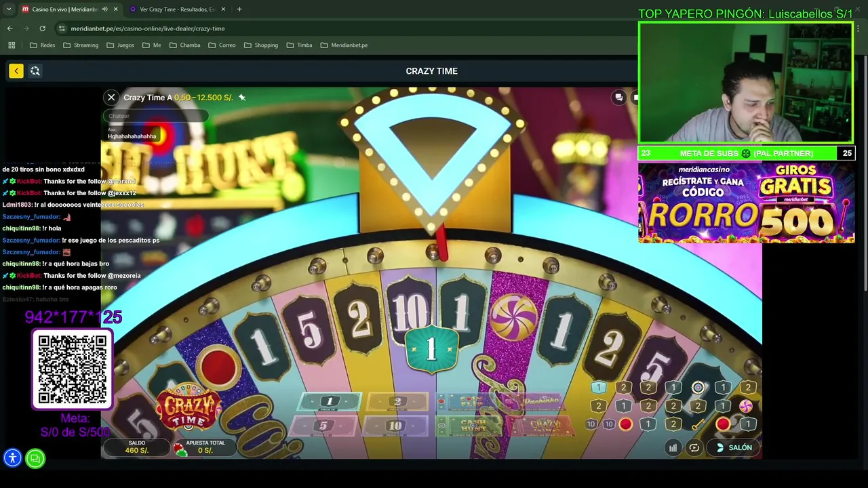Image resolution: width=868 pixels, height=488 pixels.
Task: Open the accessibility widget icon
Action: pos(12,458)
